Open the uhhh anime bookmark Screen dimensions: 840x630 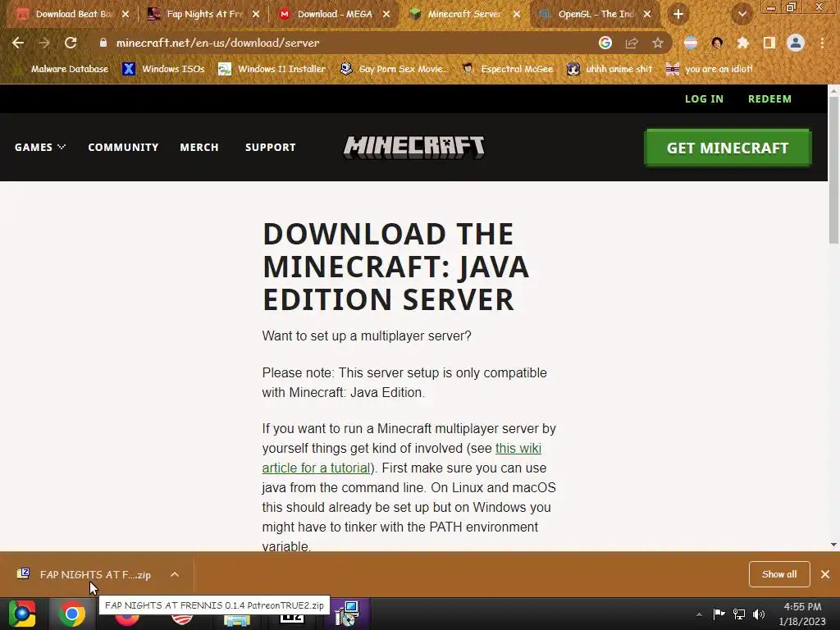[x=609, y=69]
